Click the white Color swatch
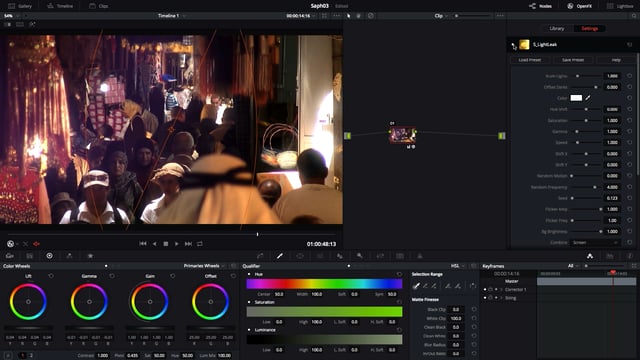The image size is (640, 360). [576, 98]
